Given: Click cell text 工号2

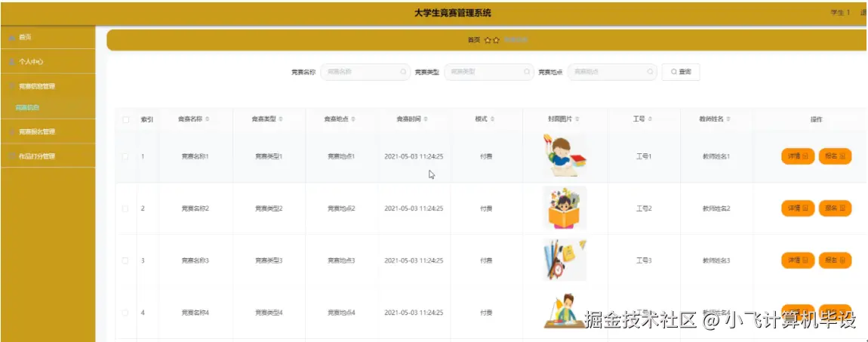Looking at the screenshot, I should (644, 208).
